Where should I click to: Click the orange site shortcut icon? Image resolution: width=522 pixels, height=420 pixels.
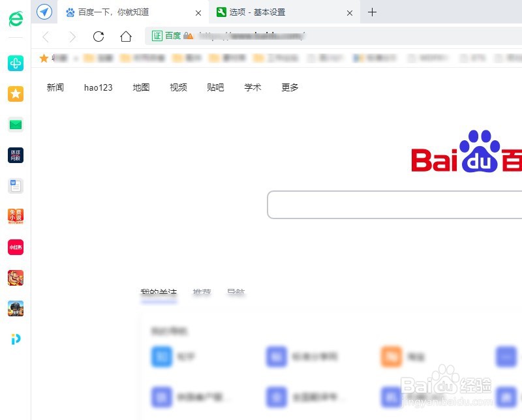coord(391,357)
